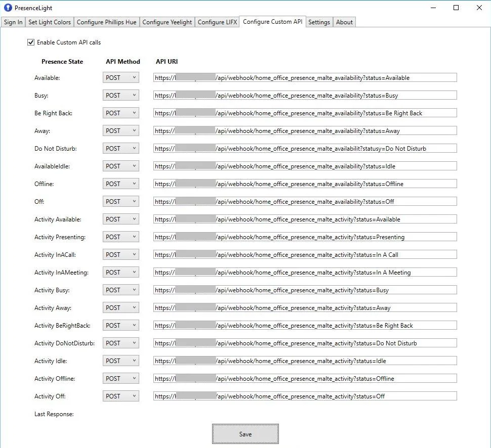Focus the Activity Presenting URI field
This screenshot has width=491, height=448.
click(x=305, y=237)
